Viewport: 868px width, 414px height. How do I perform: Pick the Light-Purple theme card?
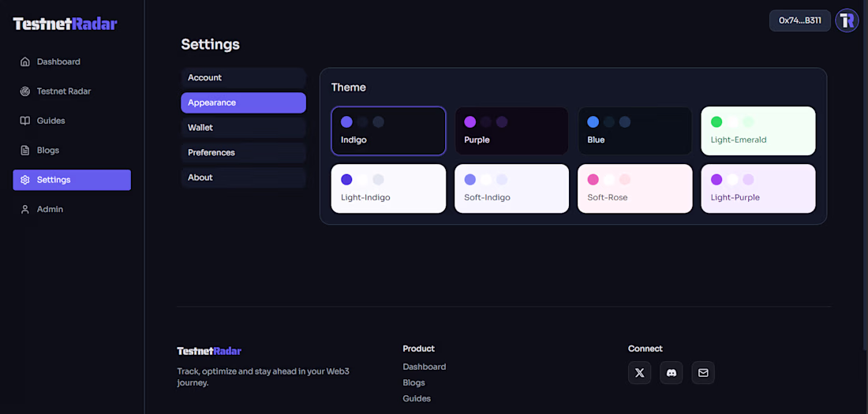[x=758, y=188]
